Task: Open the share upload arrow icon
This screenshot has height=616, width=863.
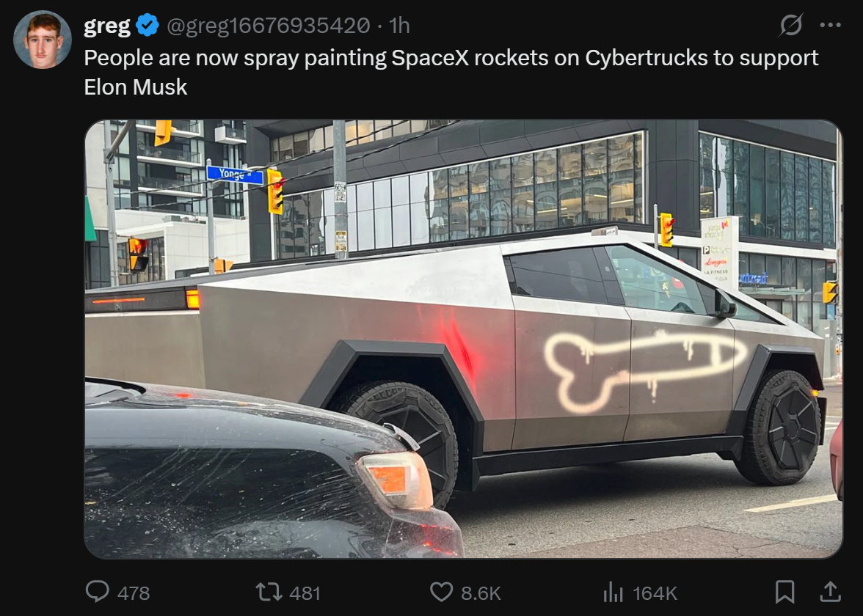Action: click(x=830, y=592)
